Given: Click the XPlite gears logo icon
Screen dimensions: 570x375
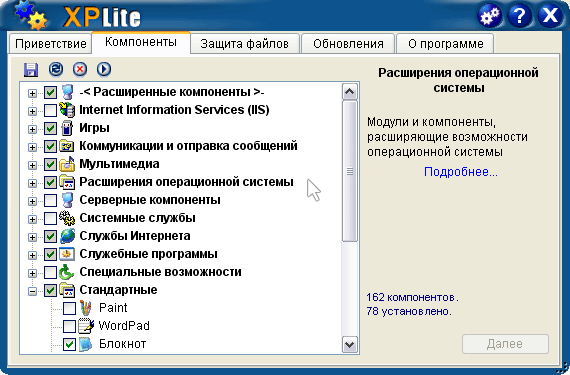Looking at the screenshot, I should pyautogui.click(x=31, y=15).
